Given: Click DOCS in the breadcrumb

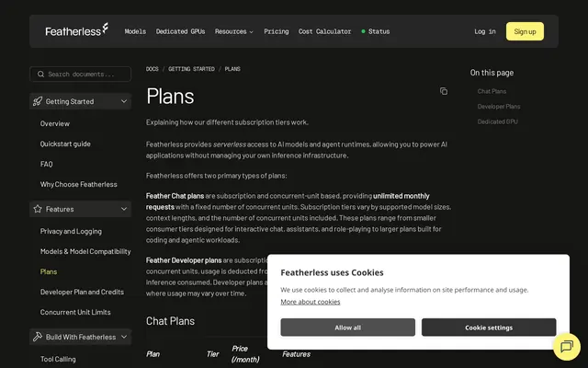Looking at the screenshot, I should [x=153, y=69].
